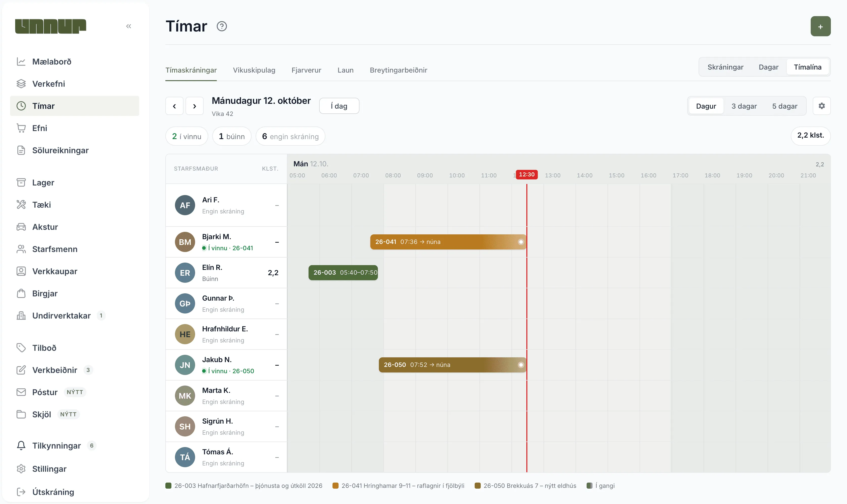Set range to Dagur
The image size is (847, 504).
(706, 106)
